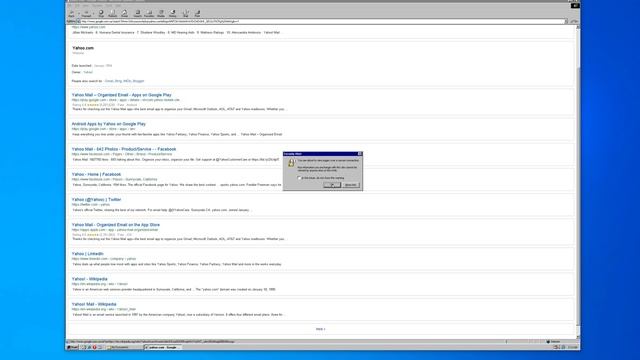Viewport: 640px width, 360px height.
Task: Click the More link at the page bottom
Action: pyautogui.click(x=320, y=329)
